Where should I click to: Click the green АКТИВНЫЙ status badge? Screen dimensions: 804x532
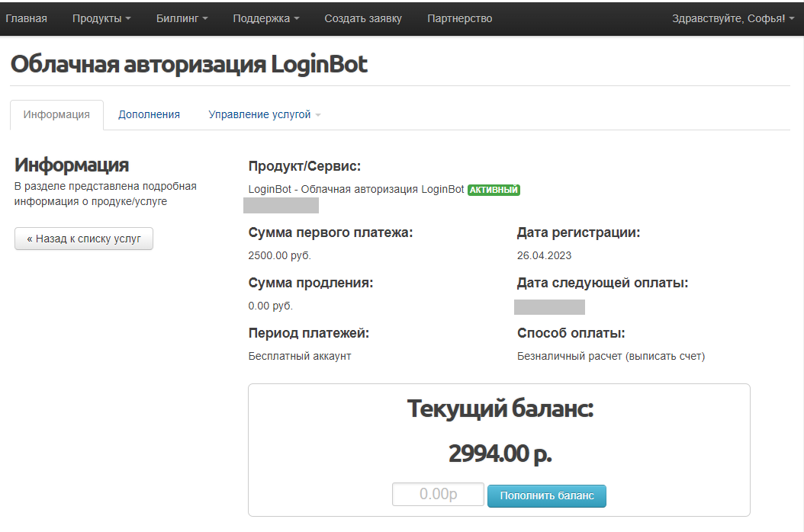point(494,190)
